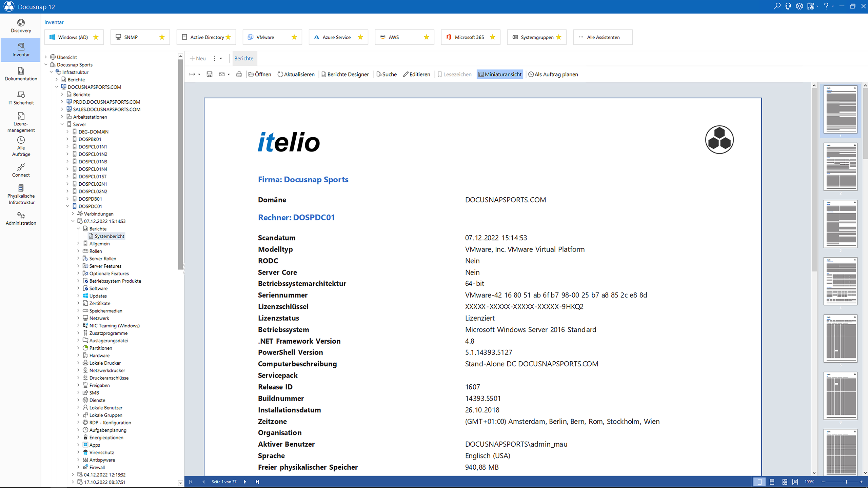Click the zoom slider handle

click(847, 482)
